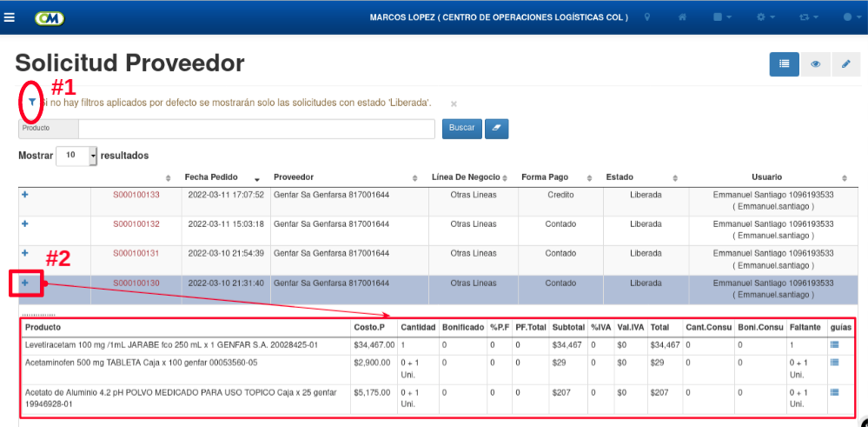Open the hamburger menu in the header

[x=9, y=17]
